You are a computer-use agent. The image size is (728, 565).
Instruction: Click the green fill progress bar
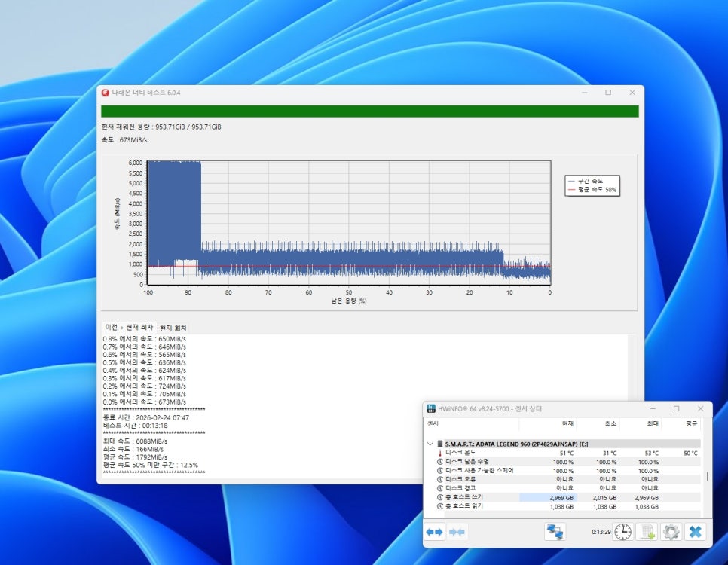369,111
